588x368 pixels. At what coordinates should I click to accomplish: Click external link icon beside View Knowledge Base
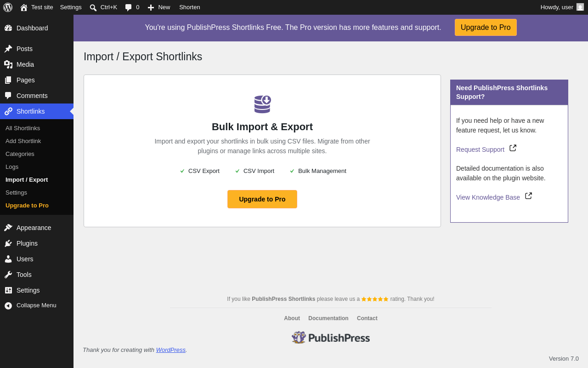coord(529,196)
